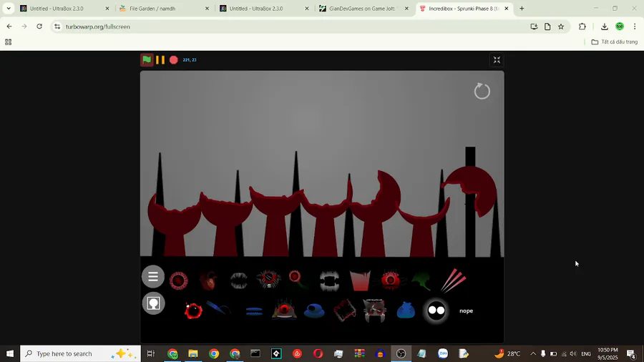644x362 pixels.
Task: Select the red spider-like eye icon
Action: [391, 280]
